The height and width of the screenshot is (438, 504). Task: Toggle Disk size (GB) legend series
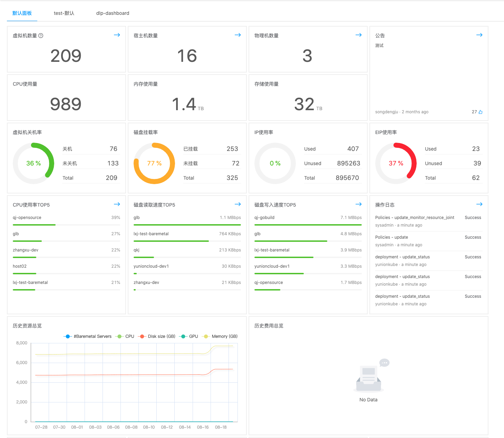click(x=157, y=336)
